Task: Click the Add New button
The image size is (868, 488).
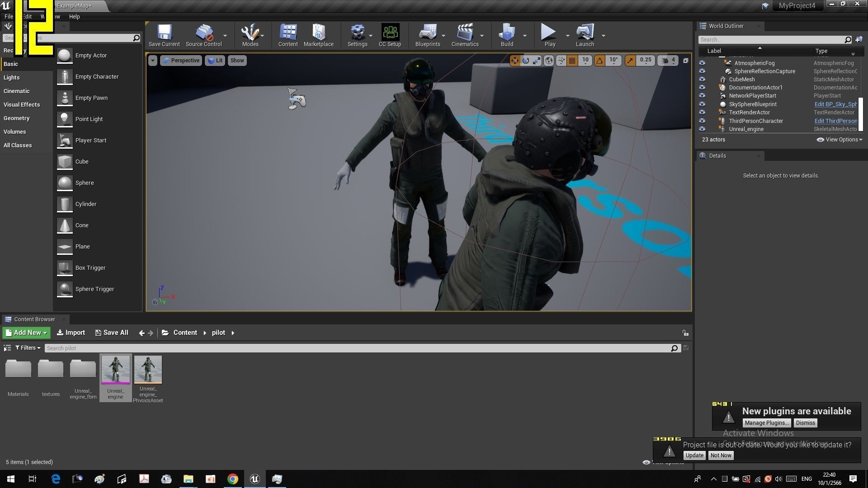Action: 26,333
